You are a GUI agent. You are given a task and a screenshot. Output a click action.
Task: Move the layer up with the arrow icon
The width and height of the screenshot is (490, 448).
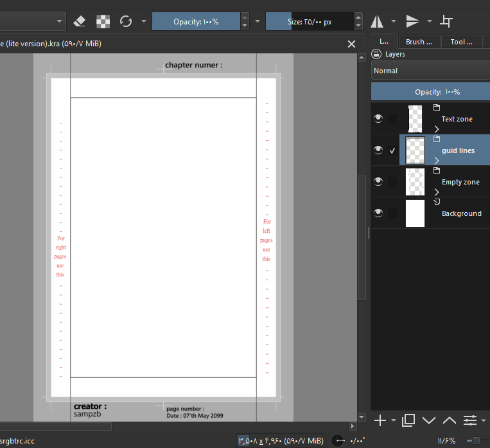tap(450, 420)
